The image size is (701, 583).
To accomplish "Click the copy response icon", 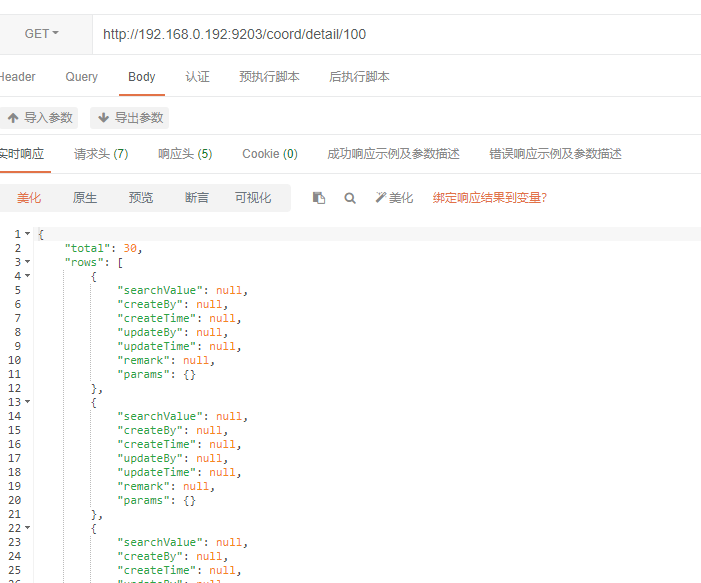I will click(319, 198).
